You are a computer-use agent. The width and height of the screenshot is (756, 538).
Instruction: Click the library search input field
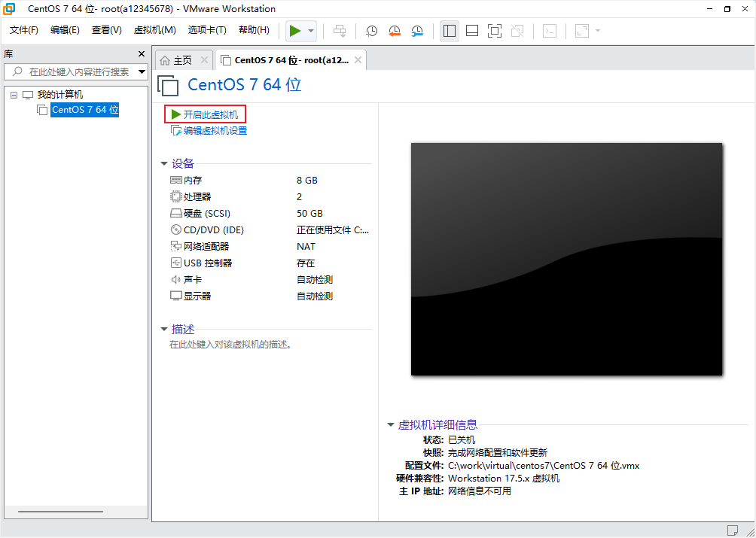(75, 72)
